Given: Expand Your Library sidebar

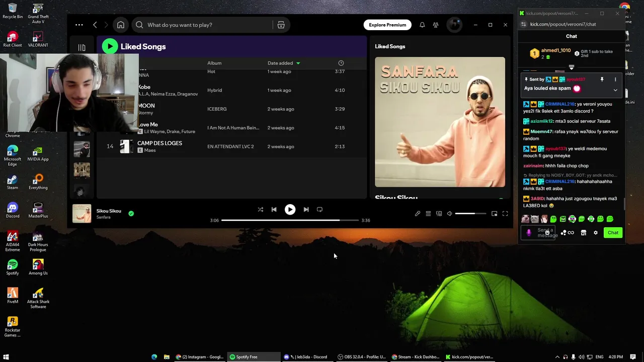Looking at the screenshot, I should pyautogui.click(x=82, y=47).
